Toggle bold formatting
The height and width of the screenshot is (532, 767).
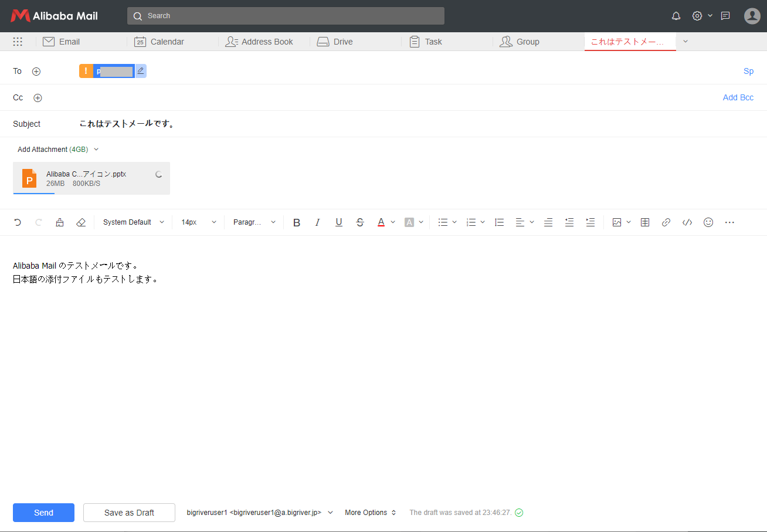coord(297,222)
